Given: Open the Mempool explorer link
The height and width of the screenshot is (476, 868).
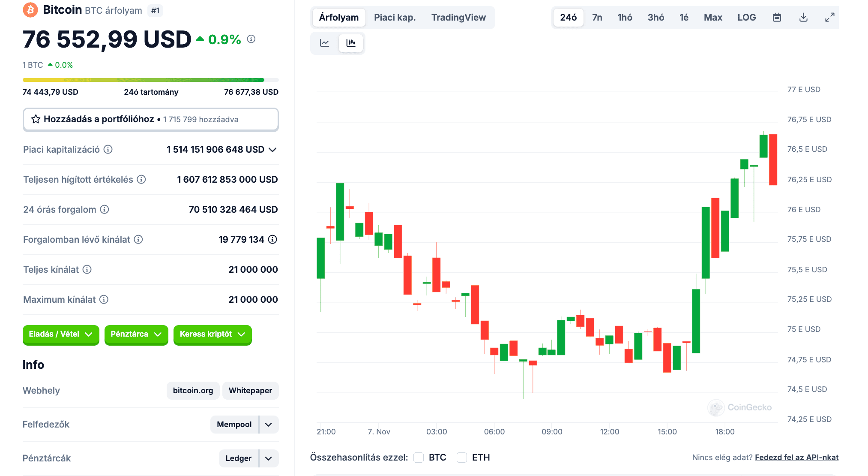Looking at the screenshot, I should (x=234, y=425).
